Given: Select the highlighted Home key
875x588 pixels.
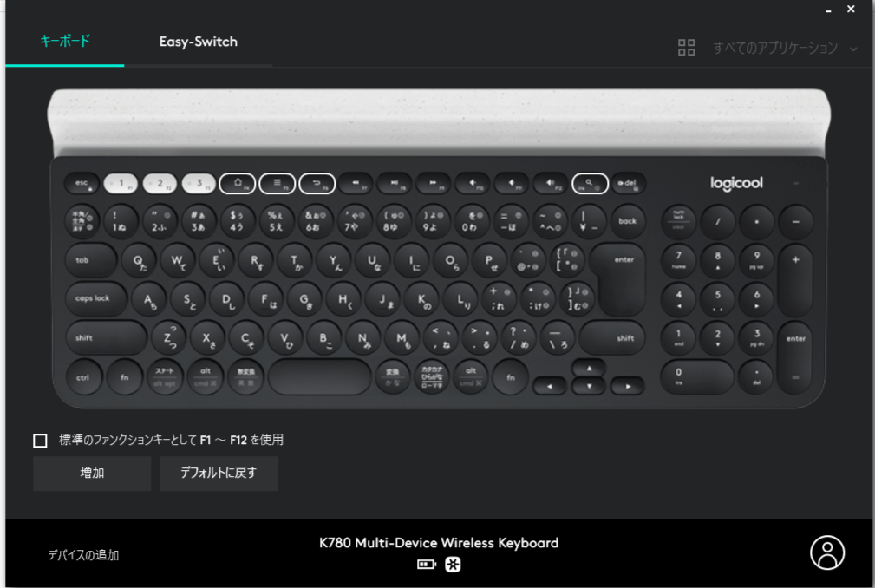Looking at the screenshot, I should (238, 183).
